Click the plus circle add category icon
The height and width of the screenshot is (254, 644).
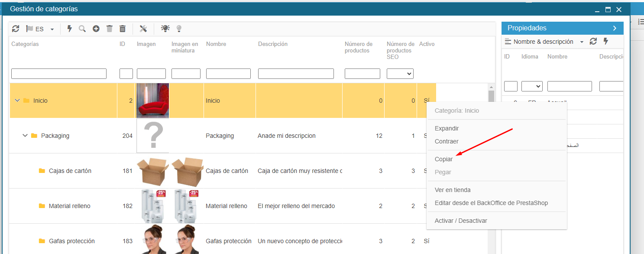coord(96,29)
